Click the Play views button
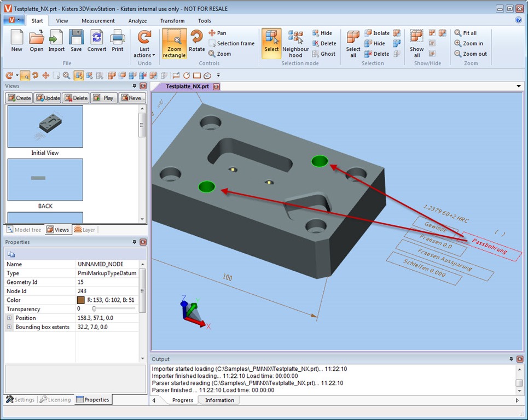This screenshot has width=528, height=420. pyautogui.click(x=103, y=98)
